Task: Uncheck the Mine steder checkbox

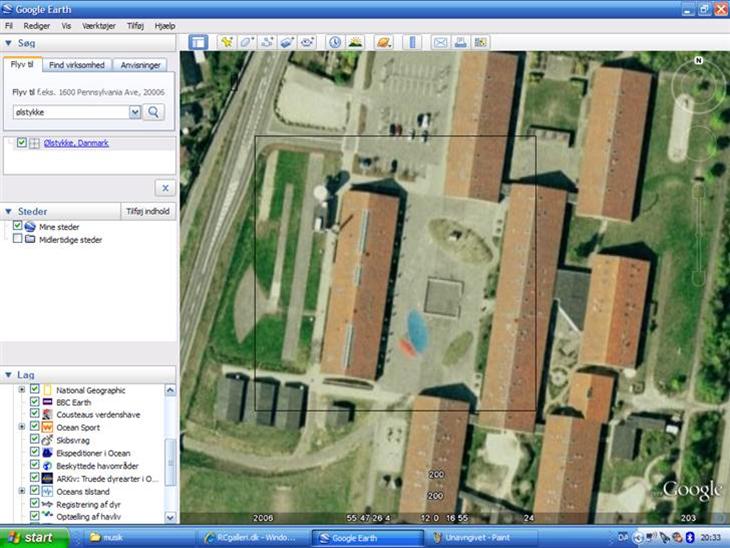Action: [18, 226]
